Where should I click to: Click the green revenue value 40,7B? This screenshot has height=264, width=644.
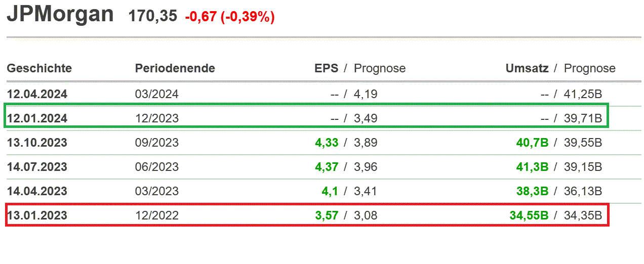[x=532, y=143]
